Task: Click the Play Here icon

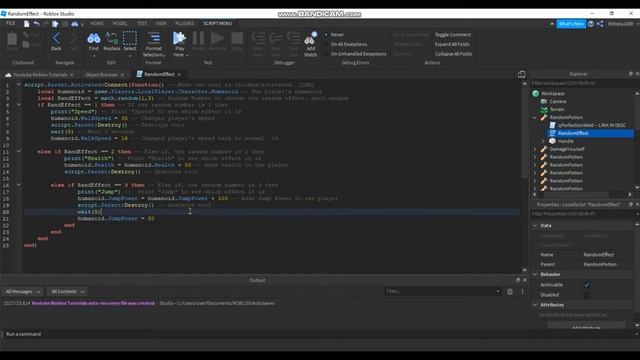Action: coord(179,38)
